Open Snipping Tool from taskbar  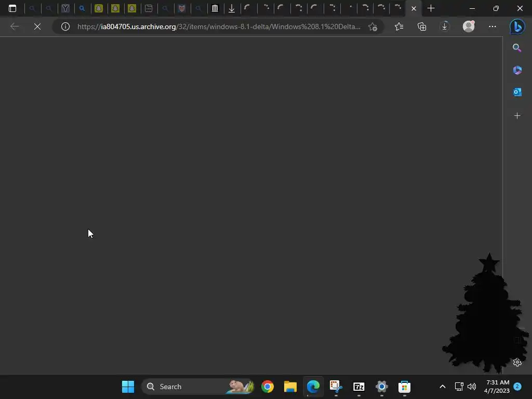(336, 387)
